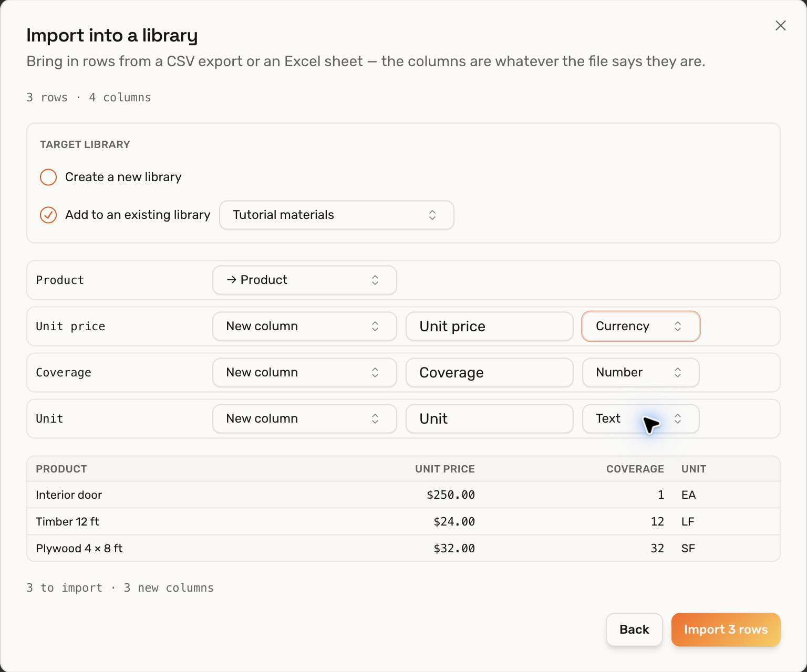807x672 pixels.
Task: Edit the Unit price column name field
Action: (489, 326)
